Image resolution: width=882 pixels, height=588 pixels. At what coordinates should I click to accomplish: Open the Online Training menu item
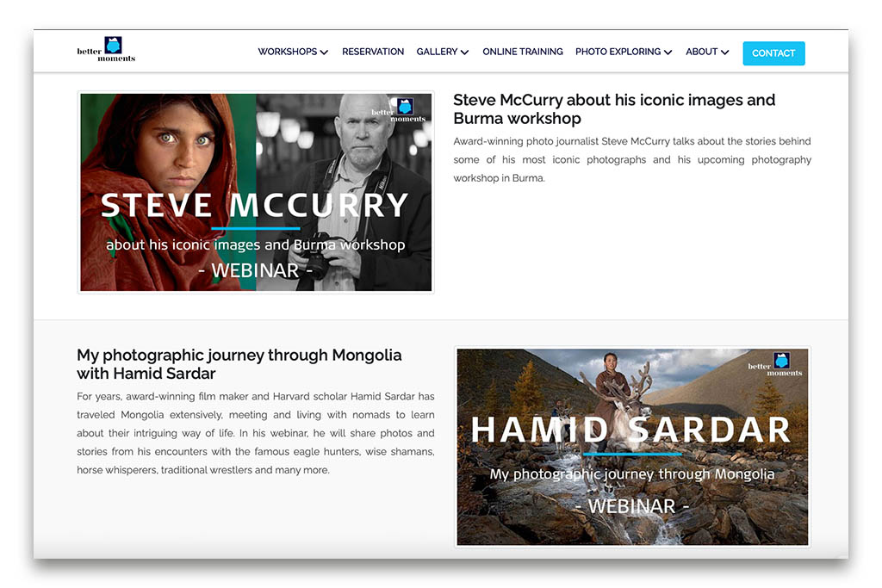pyautogui.click(x=523, y=52)
